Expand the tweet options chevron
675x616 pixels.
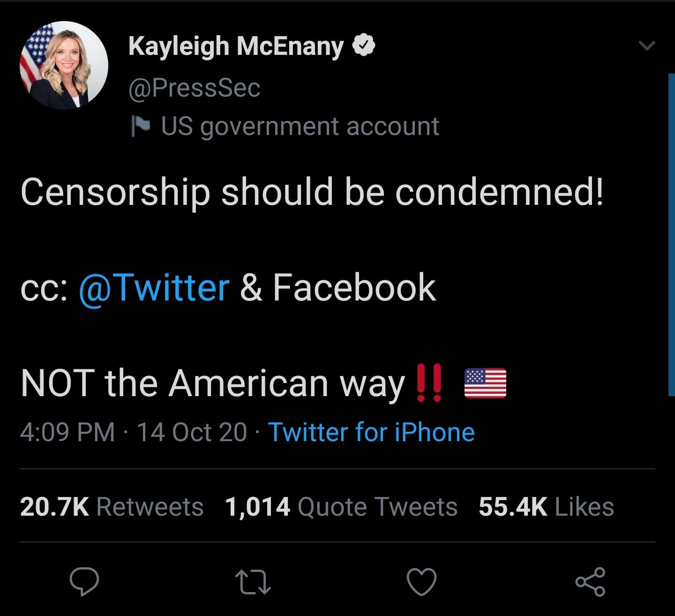[647, 45]
